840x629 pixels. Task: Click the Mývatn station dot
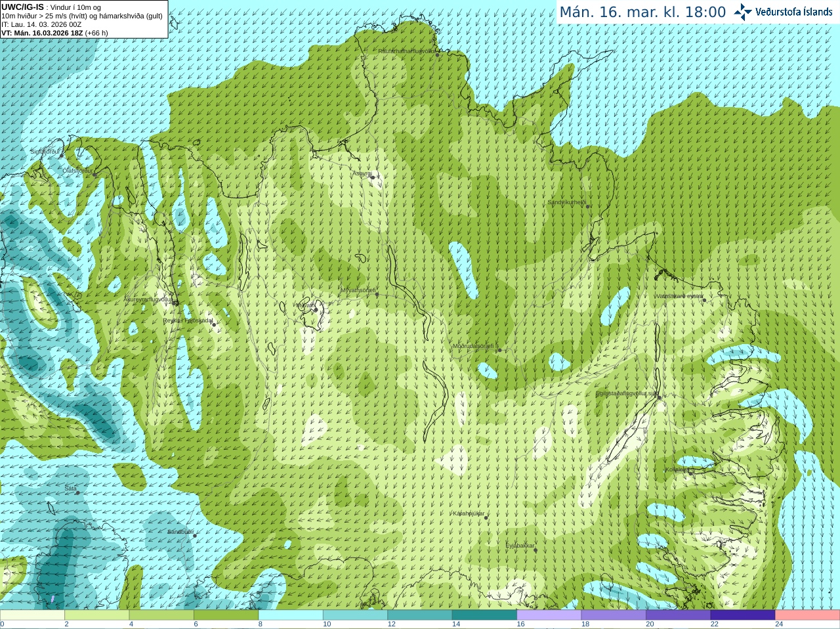click(315, 309)
